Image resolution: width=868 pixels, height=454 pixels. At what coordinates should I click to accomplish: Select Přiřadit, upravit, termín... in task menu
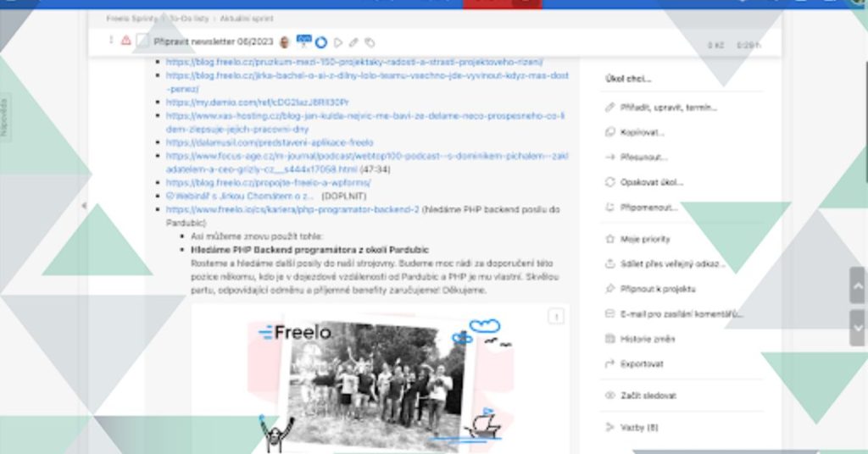pos(668,108)
